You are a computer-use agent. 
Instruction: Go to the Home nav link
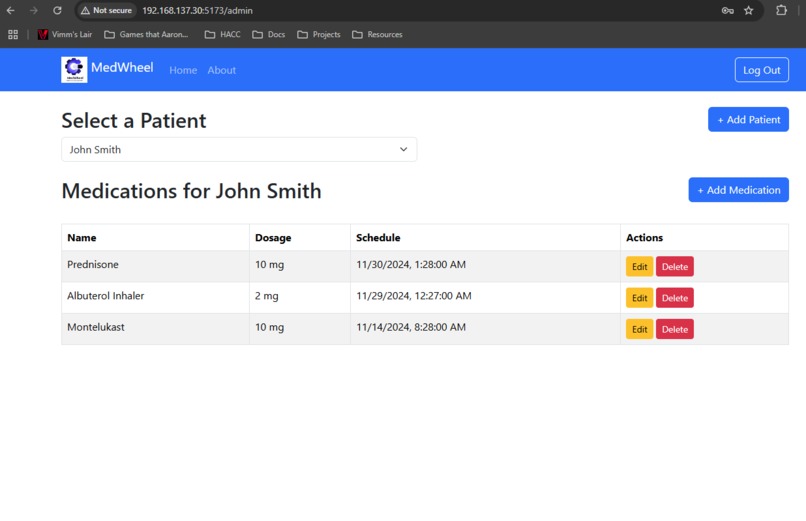point(183,70)
